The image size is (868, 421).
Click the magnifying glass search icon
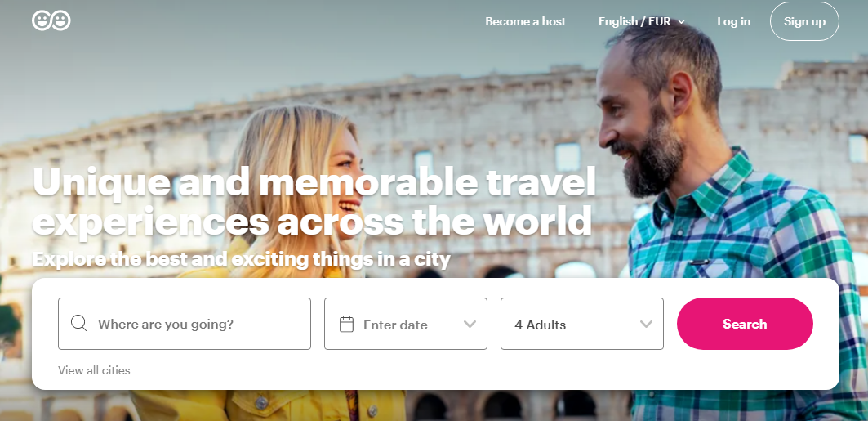pyautogui.click(x=79, y=324)
